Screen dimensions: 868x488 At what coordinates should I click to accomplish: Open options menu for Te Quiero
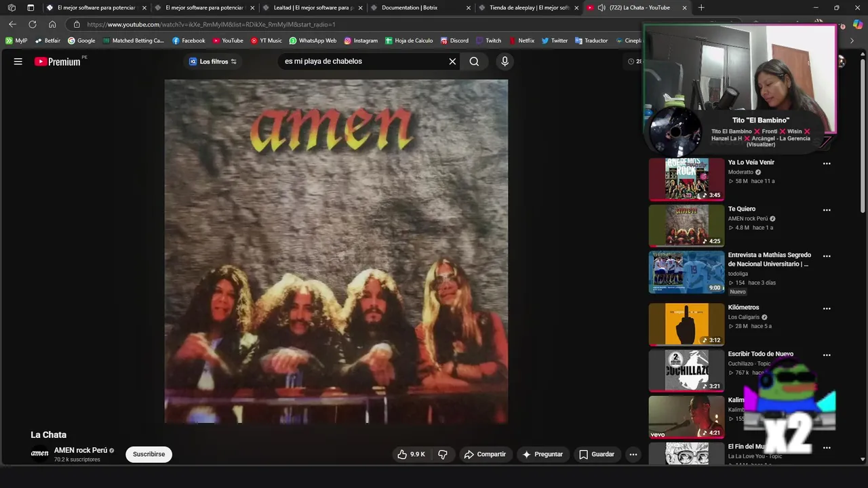[827, 210]
